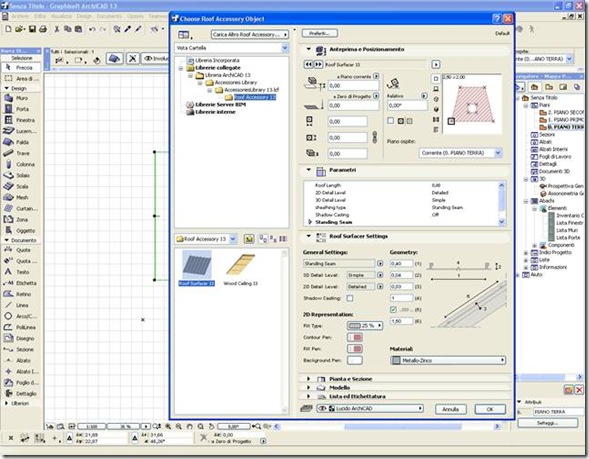Viewport: 589px width, 459px height.
Task: Click the Settaggi button in navigator
Action: [x=547, y=423]
